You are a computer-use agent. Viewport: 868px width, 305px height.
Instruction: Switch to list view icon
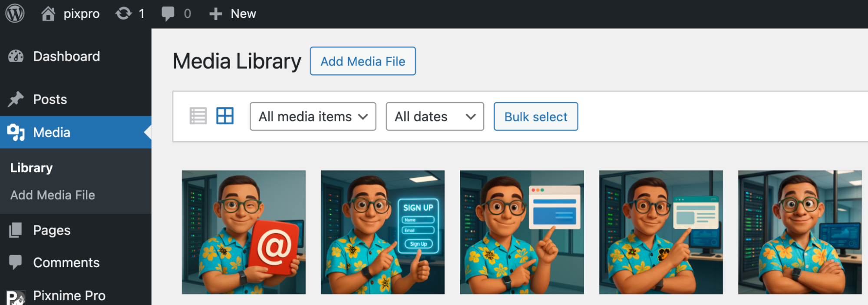point(198,116)
